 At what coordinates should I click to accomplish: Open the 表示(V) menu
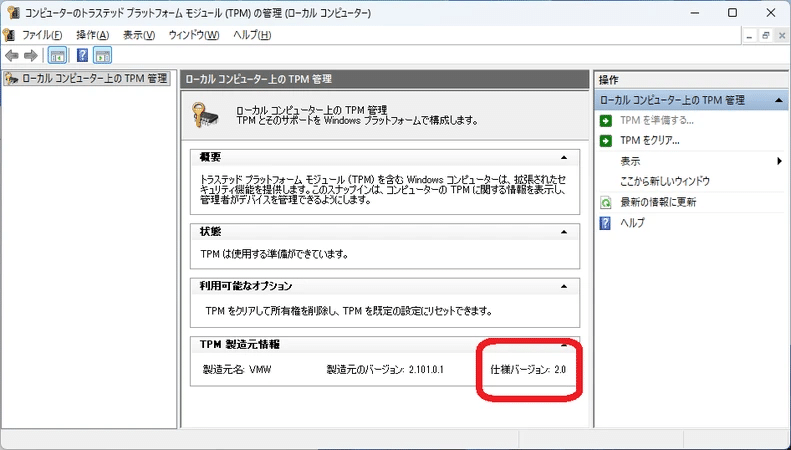[x=139, y=35]
